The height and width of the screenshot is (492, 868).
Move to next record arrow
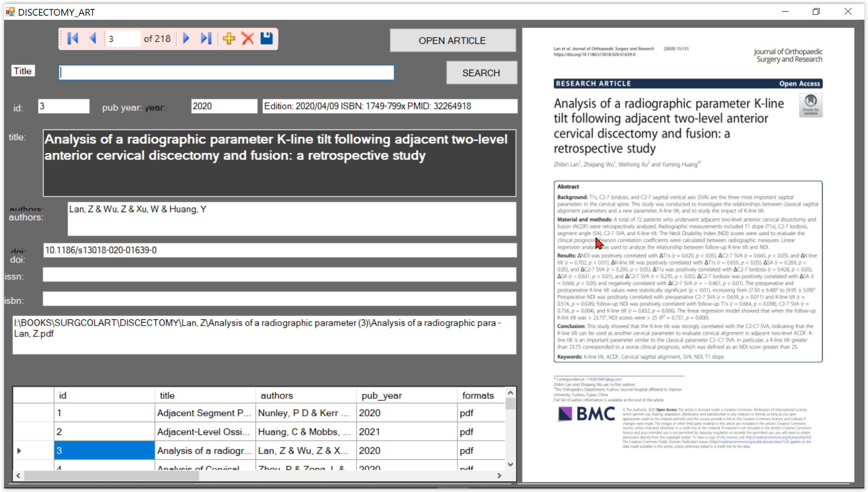[186, 39]
